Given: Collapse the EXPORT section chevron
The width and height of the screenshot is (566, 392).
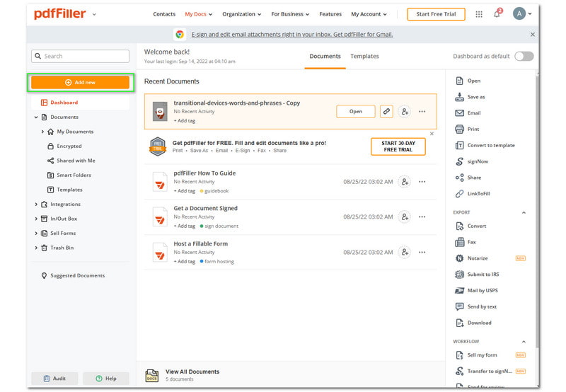Looking at the screenshot, I should 524,212.
